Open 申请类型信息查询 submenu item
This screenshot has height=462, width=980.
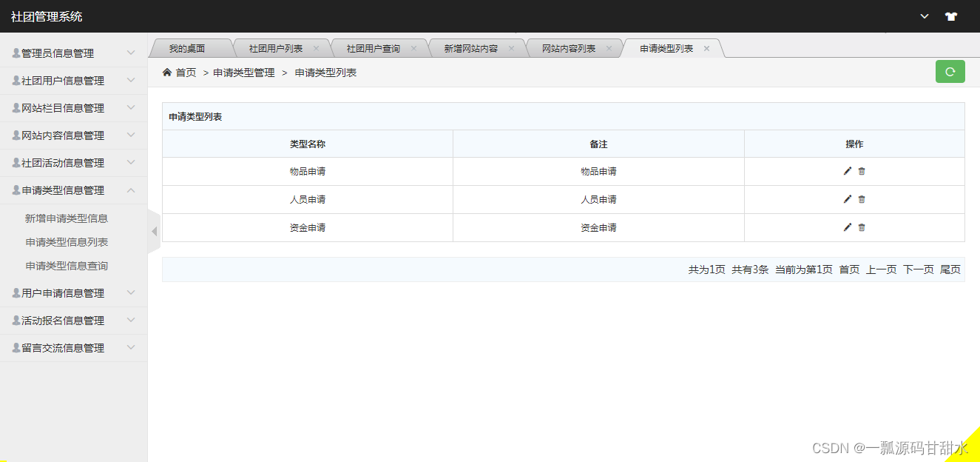67,266
